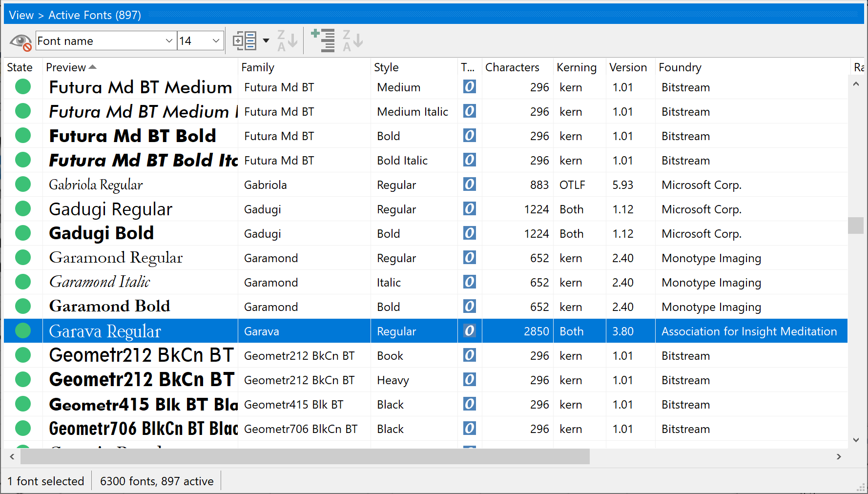Open the Font name preview text dropdown
This screenshot has height=494, width=868.
coord(169,41)
